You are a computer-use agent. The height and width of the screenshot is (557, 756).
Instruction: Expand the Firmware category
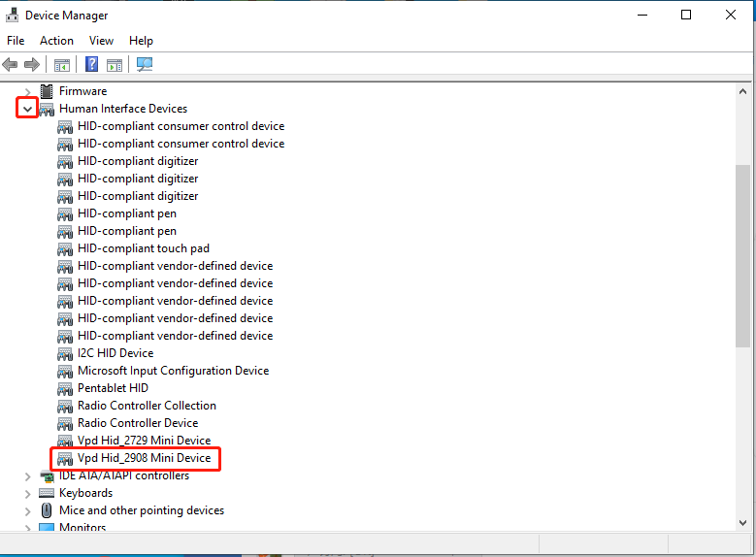(x=27, y=91)
